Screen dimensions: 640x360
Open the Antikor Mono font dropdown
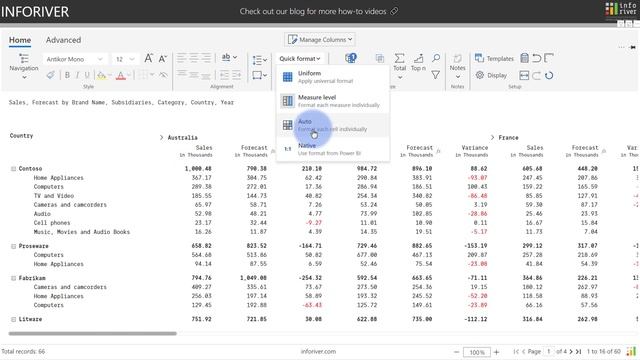tap(75, 59)
